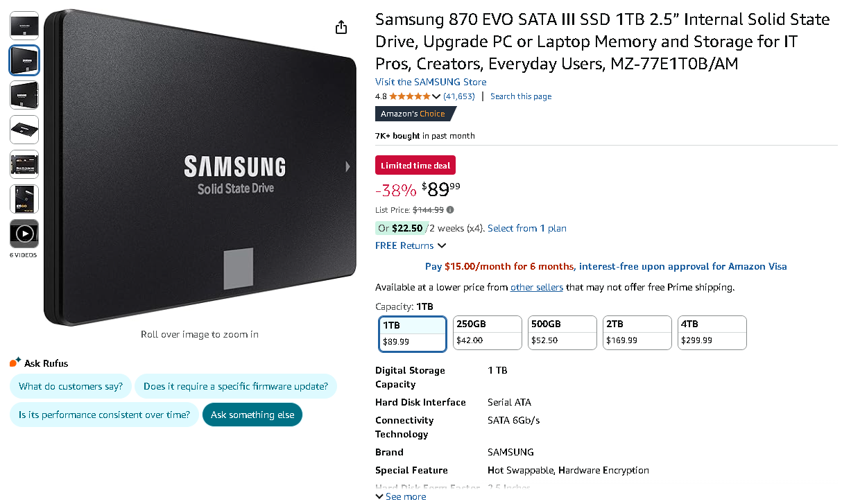
Task: Open the ratings dropdown next to stars
Action: point(438,96)
